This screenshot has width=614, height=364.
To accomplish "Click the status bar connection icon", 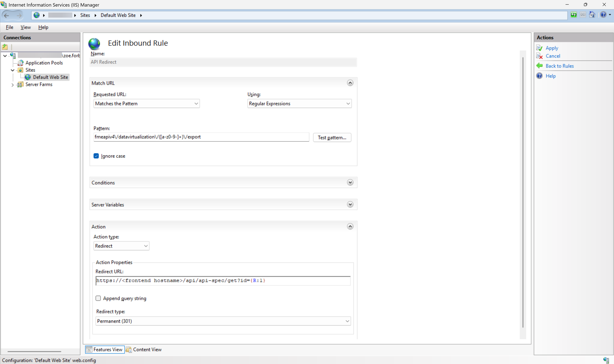I will [606, 360].
